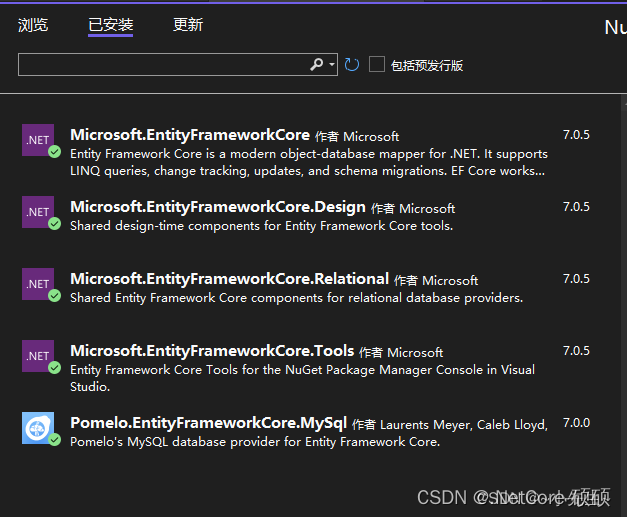
Task: Click the 'Shared design-time components' description
Action: tap(262, 226)
